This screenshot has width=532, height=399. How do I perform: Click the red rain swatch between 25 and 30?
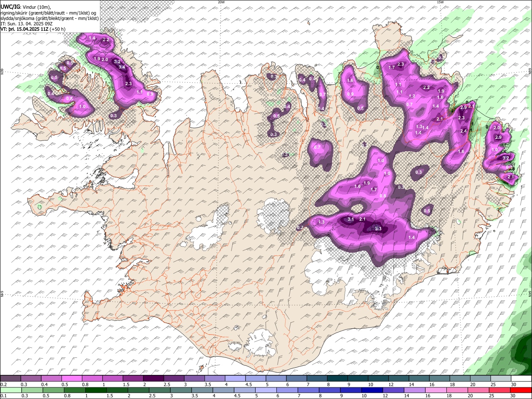point(500,390)
